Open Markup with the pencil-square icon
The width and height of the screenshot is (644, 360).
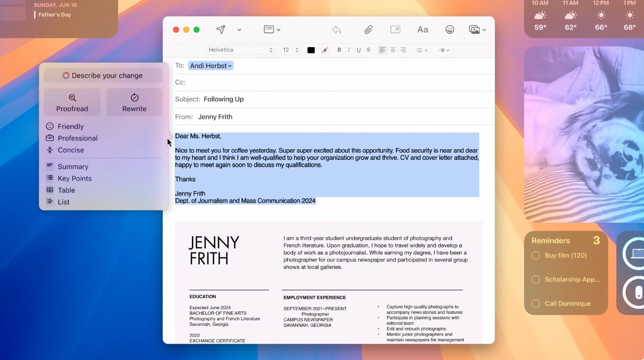(x=395, y=29)
